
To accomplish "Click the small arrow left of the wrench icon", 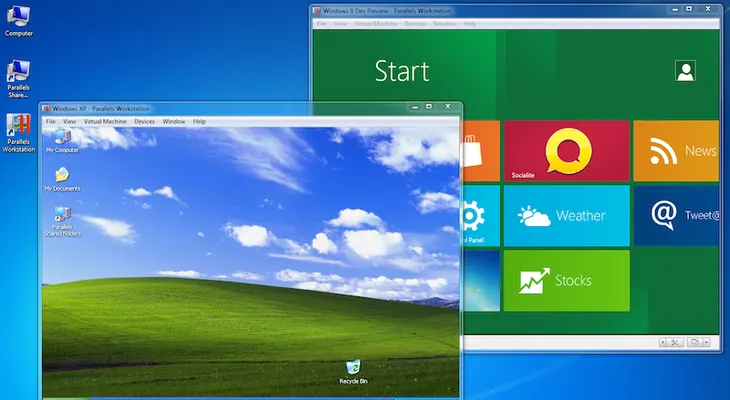I will pyautogui.click(x=663, y=342).
